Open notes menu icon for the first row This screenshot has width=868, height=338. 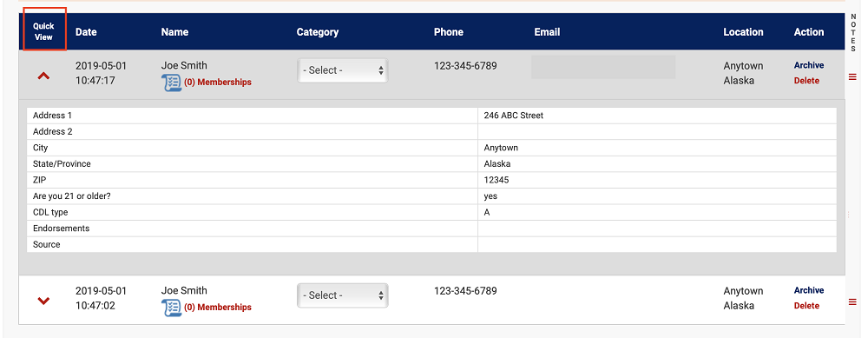click(852, 76)
